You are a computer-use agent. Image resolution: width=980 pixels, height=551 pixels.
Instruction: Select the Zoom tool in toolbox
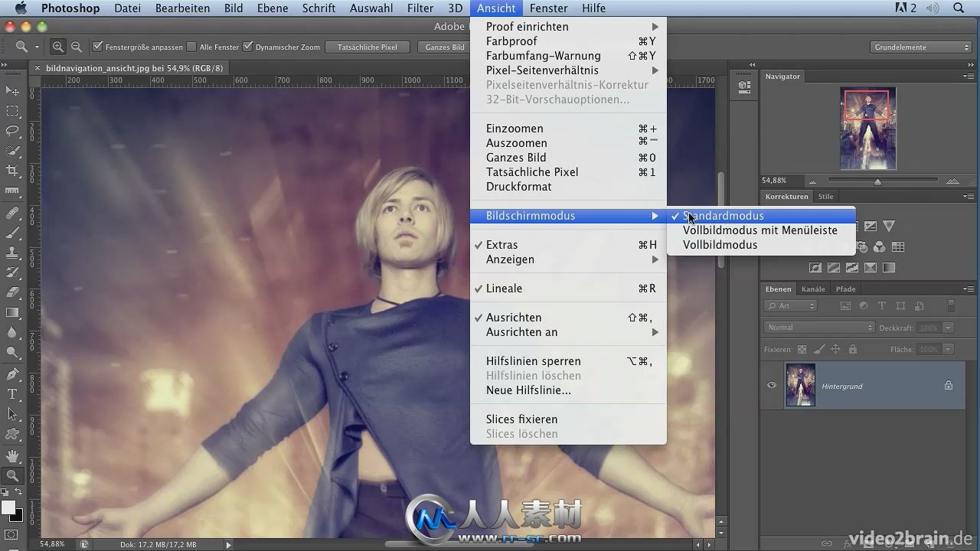pos(12,476)
